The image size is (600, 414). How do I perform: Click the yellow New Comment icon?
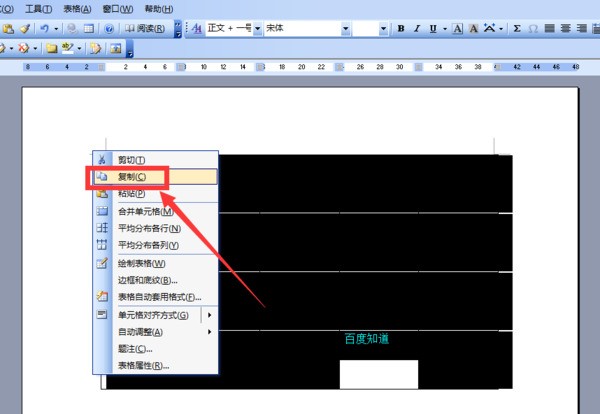51,49
